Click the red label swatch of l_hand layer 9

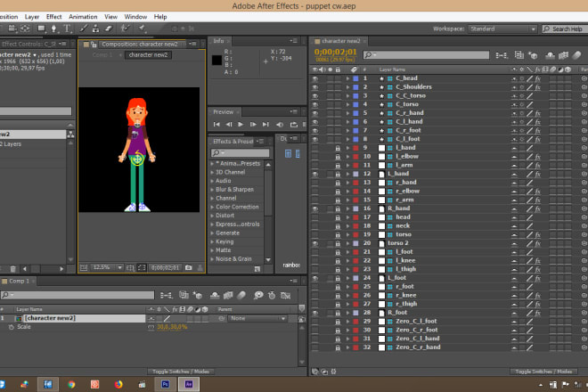point(355,148)
